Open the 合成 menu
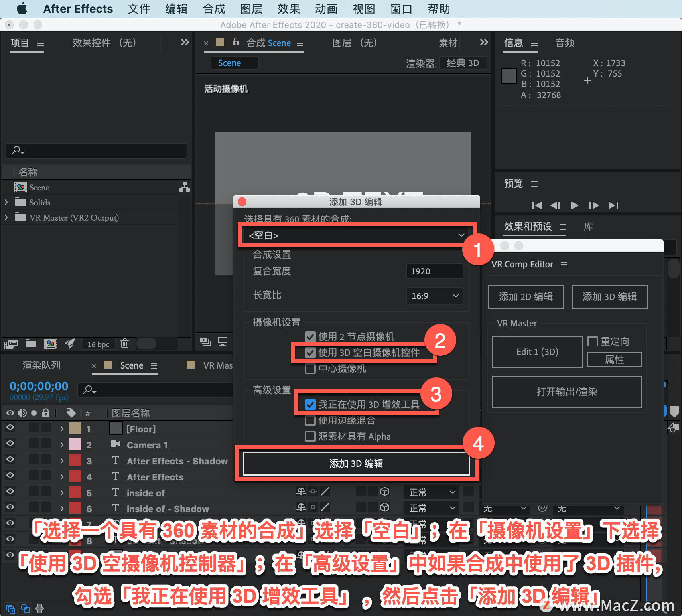This screenshot has height=616, width=682. (214, 9)
